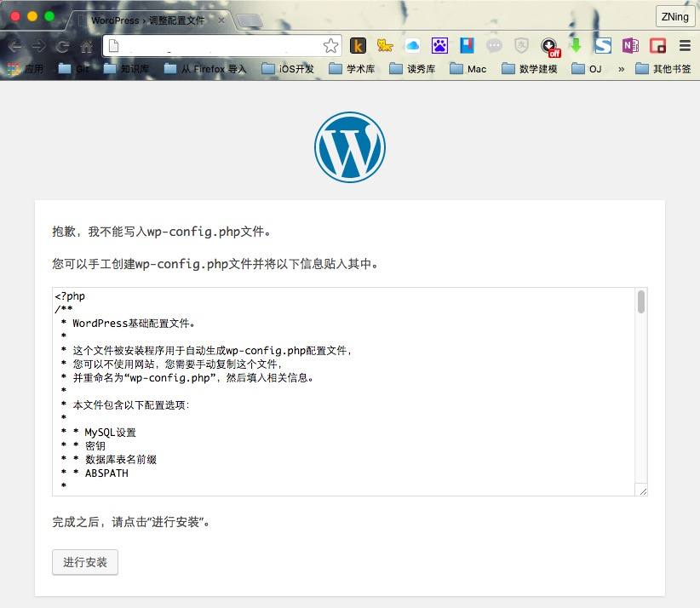Open the 从 Firefox 导入 bookmarks folder
The image size is (700, 608).
point(205,69)
